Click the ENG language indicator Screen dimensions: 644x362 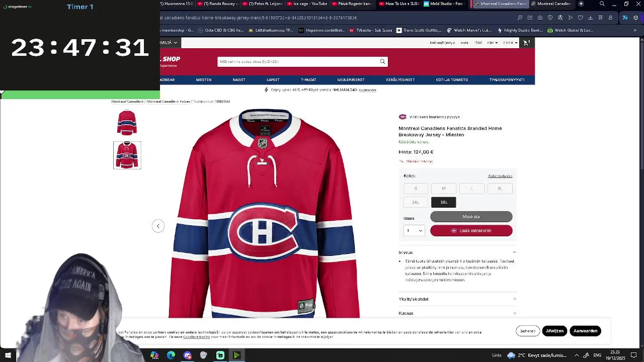(x=597, y=355)
